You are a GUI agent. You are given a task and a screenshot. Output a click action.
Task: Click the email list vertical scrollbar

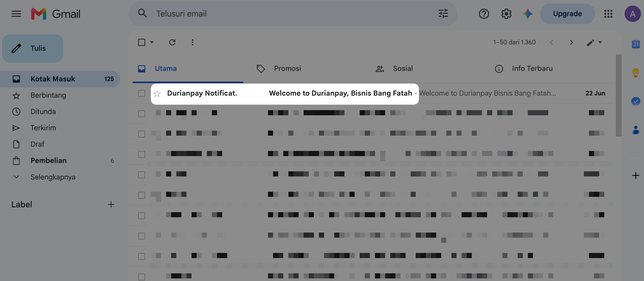click(x=619, y=95)
